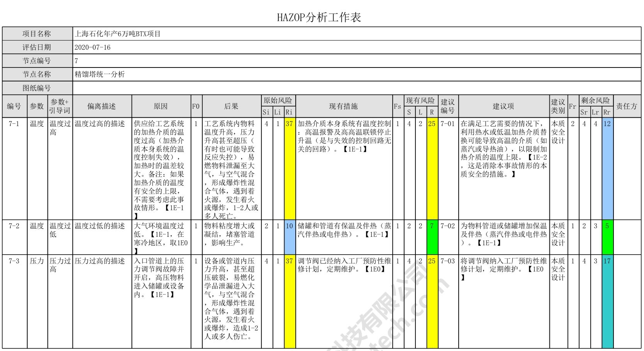Image resolution: width=644 pixels, height=351 pixels.
Task: Click the 建议类别 column header
Action: pos(558,106)
